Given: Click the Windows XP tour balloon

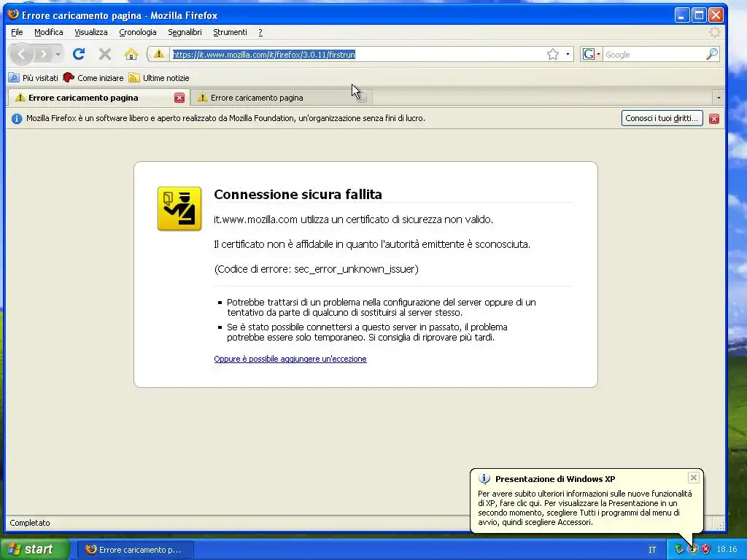Looking at the screenshot, I should click(586, 500).
